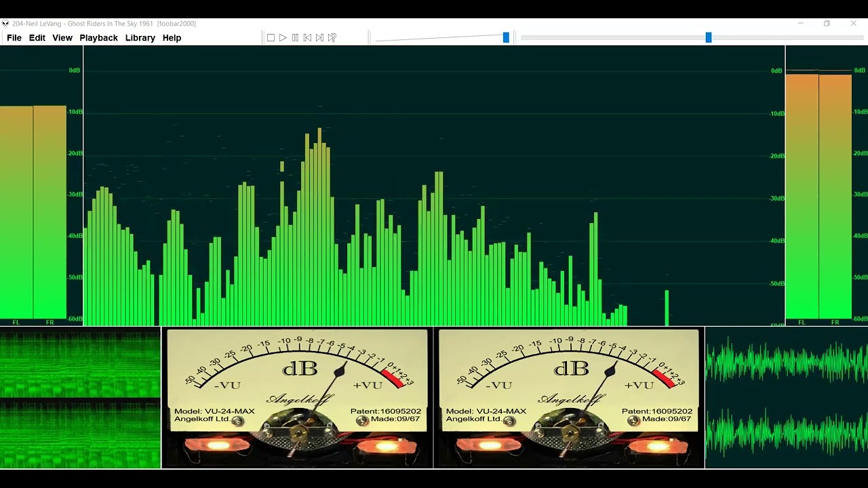Image resolution: width=868 pixels, height=488 pixels.
Task: Skip to the next track
Action: point(319,38)
